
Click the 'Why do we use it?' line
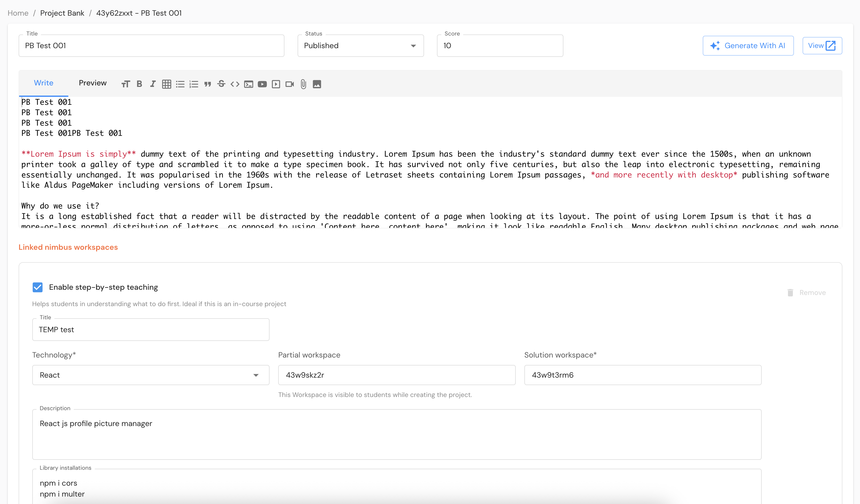pos(60,206)
